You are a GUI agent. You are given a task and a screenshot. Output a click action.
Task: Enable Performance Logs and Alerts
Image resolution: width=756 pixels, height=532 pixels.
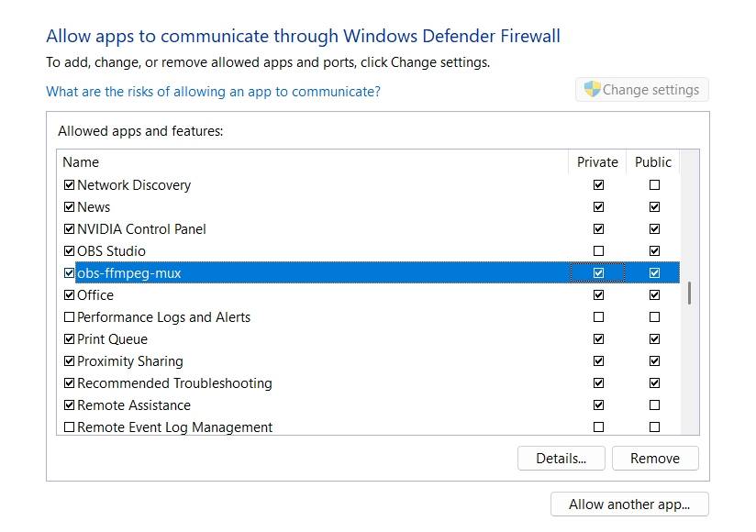click(69, 316)
